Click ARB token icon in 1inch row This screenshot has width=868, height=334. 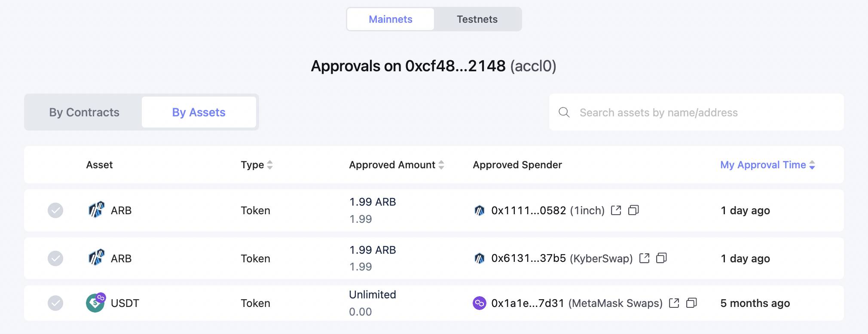coord(96,210)
